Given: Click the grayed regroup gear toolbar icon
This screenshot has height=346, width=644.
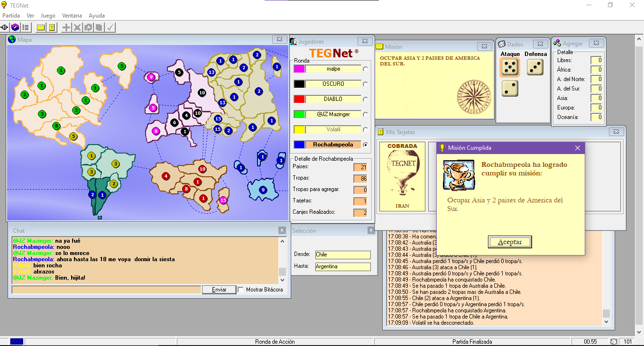Looking at the screenshot, I should tap(88, 27).
